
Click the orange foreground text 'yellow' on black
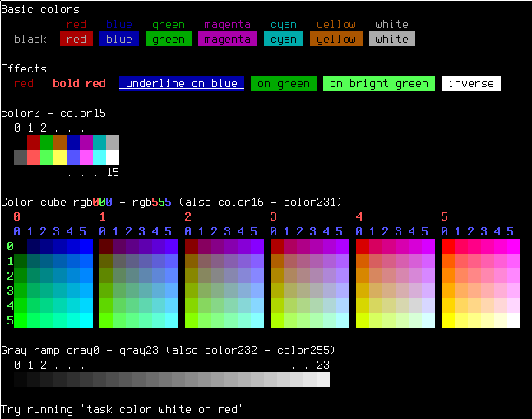point(336,25)
